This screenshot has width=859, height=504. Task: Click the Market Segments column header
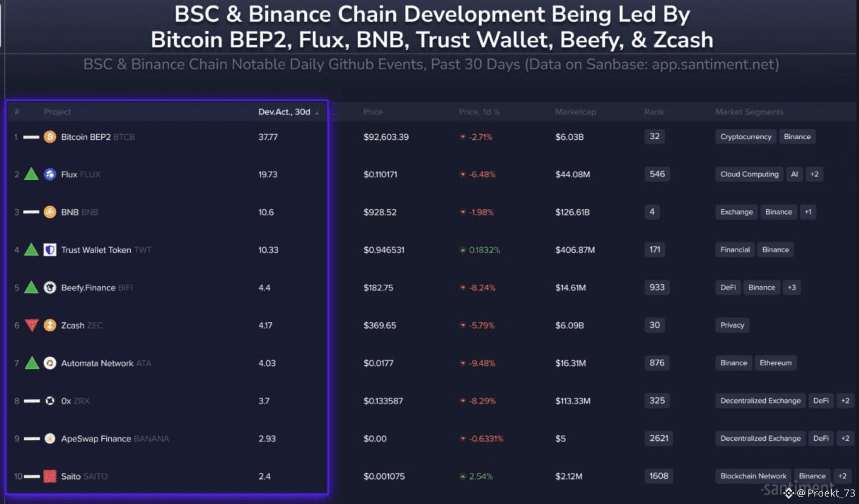749,112
